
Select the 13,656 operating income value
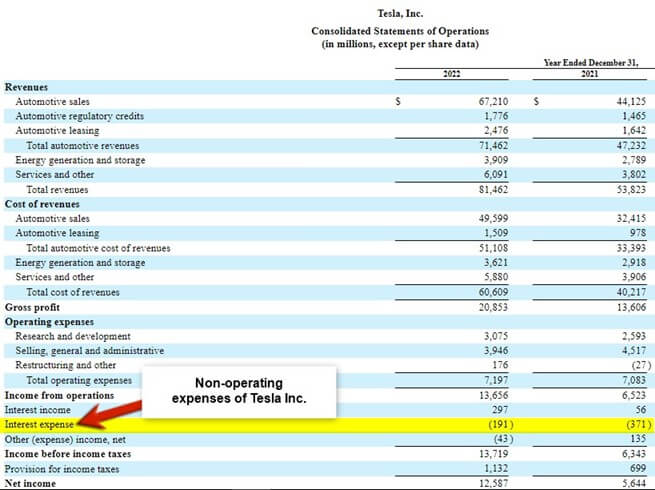[493, 396]
